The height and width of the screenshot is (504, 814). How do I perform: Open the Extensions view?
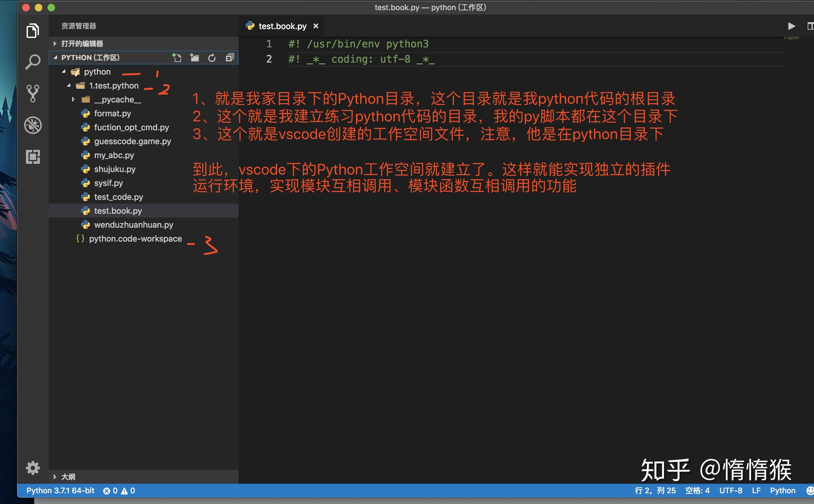pos(32,157)
